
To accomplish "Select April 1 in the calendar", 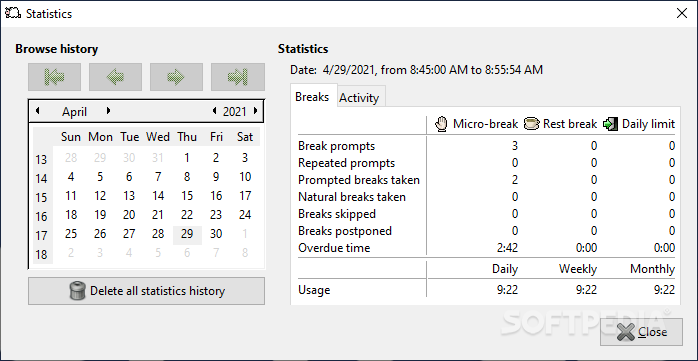I will pyautogui.click(x=187, y=158).
